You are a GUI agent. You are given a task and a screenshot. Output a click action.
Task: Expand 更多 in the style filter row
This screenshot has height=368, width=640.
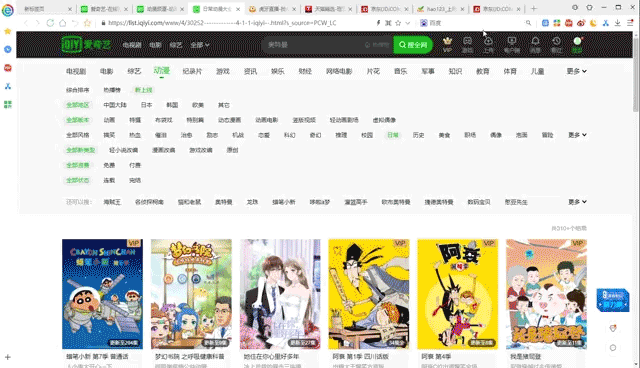point(577,135)
